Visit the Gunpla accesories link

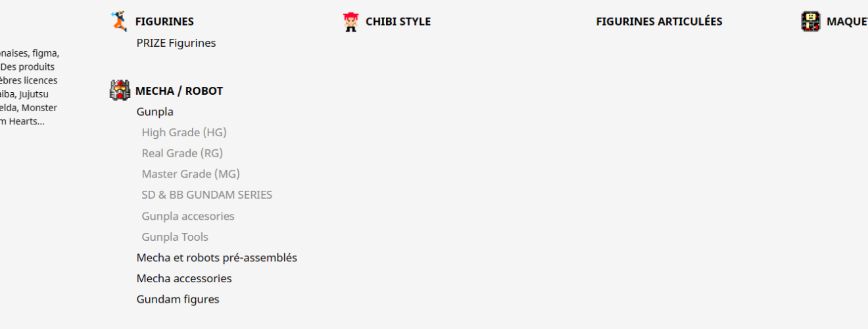click(x=188, y=216)
